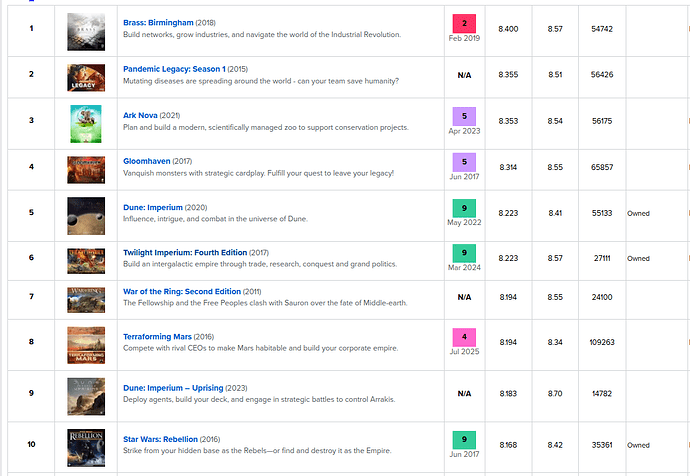Click the Owned status for Dune: Imperium

638,213
